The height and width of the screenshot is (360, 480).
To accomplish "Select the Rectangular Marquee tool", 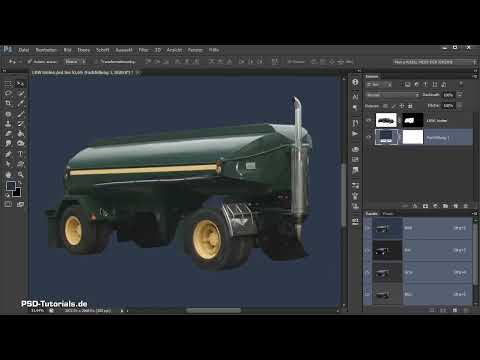I will pos(8,84).
